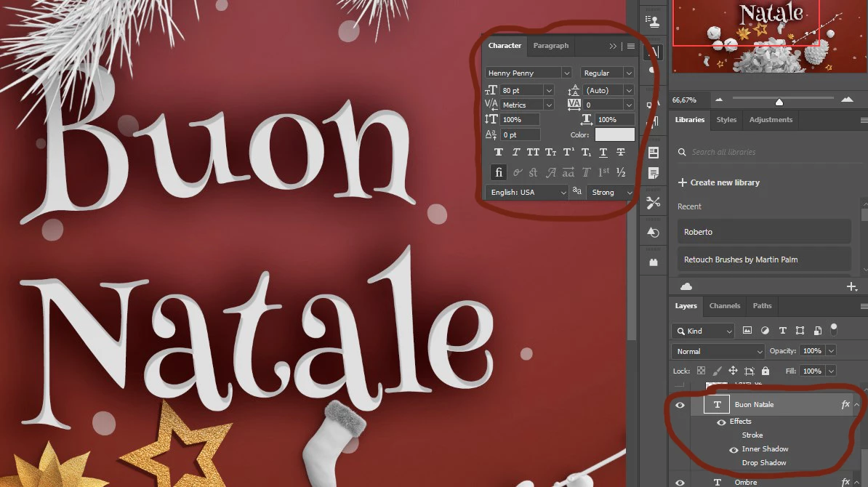Open the Fill slider dropdown arrow
Viewport: 868px width, 487px height.
pyautogui.click(x=831, y=371)
